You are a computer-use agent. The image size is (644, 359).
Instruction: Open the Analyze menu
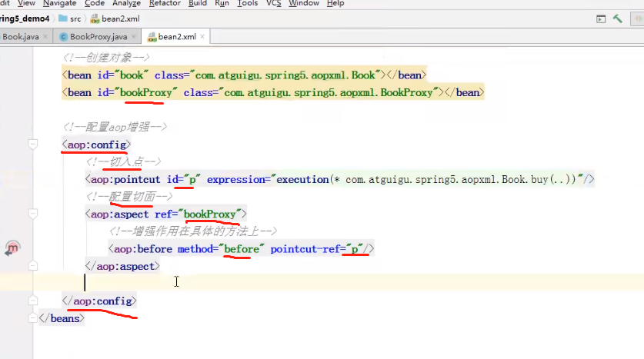point(126,3)
